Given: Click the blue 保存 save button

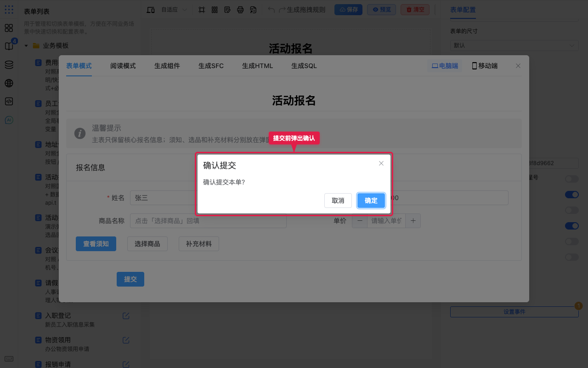Looking at the screenshot, I should 348,10.
